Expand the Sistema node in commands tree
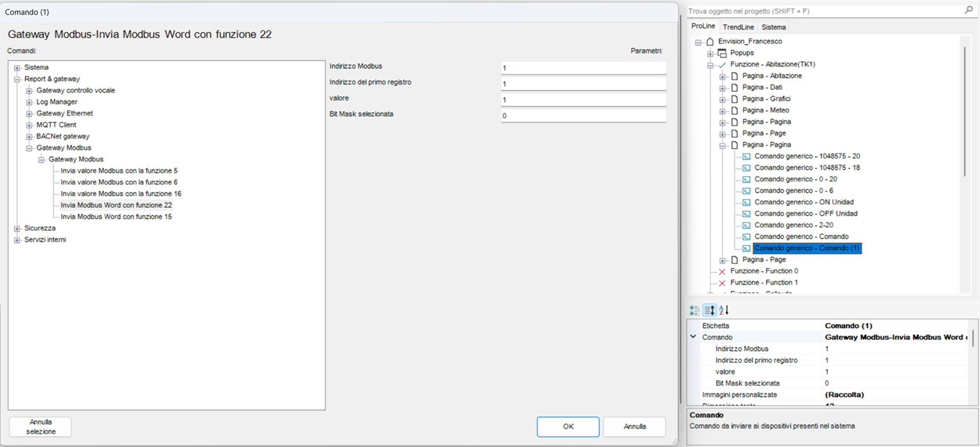 (17, 68)
